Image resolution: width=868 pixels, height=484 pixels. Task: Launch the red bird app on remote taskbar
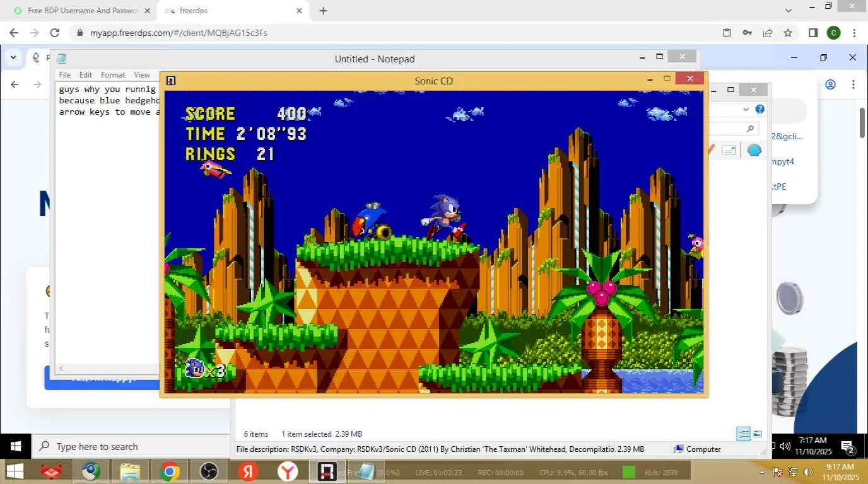click(52, 471)
